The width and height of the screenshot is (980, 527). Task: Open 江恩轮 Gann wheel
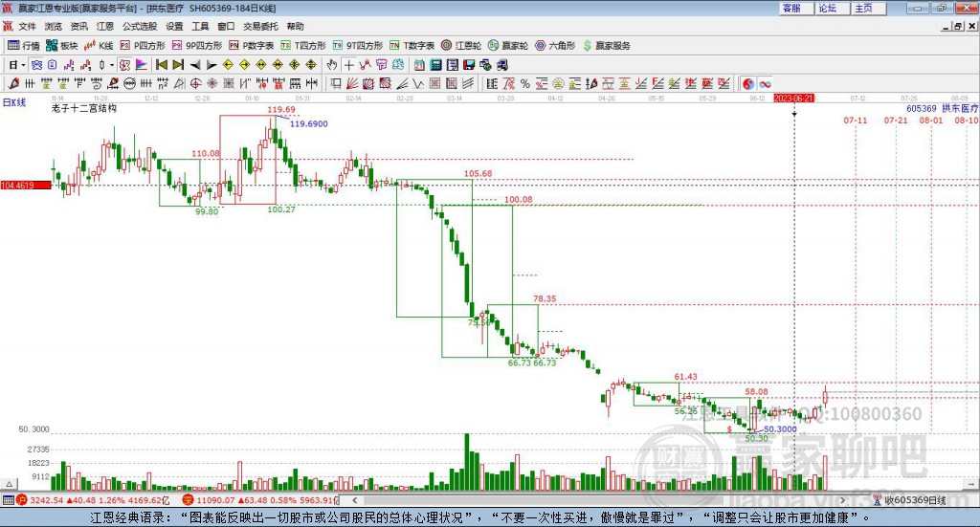(x=461, y=46)
